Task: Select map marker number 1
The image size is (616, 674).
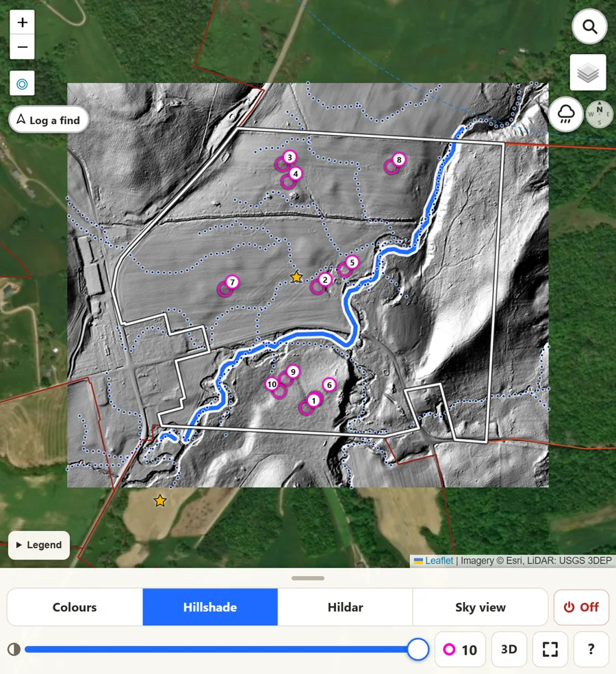Action: 313,401
